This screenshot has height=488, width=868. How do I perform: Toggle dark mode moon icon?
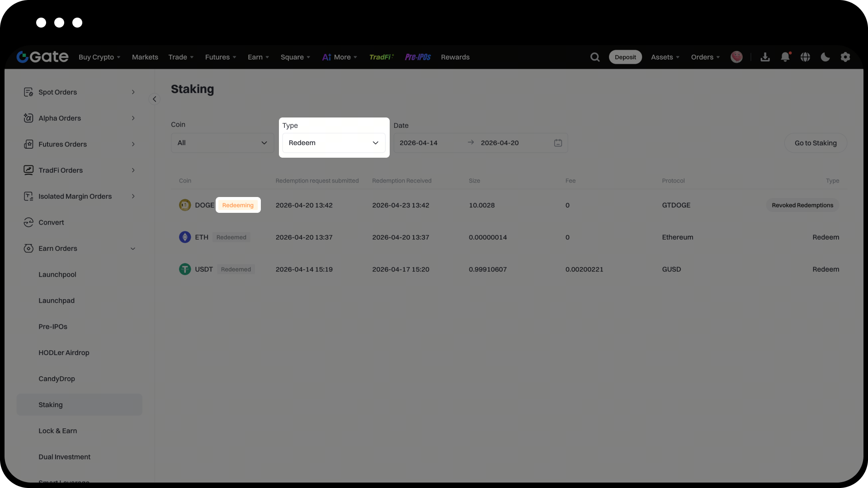825,57
